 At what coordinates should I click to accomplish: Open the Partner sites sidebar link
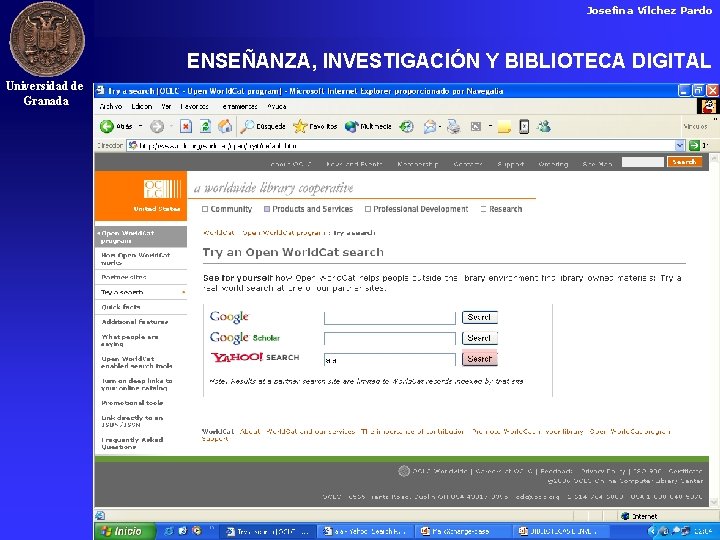coord(124,277)
